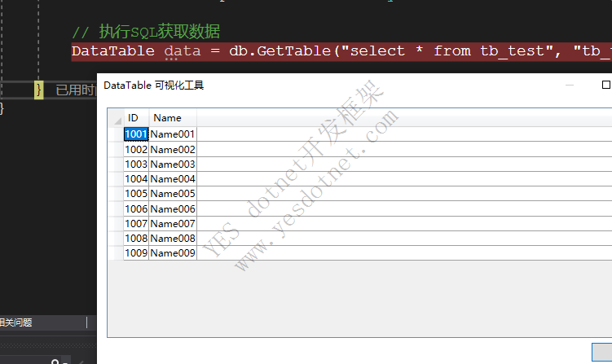The width and height of the screenshot is (612, 364).
Task: Select the cell Name009
Action: (173, 252)
